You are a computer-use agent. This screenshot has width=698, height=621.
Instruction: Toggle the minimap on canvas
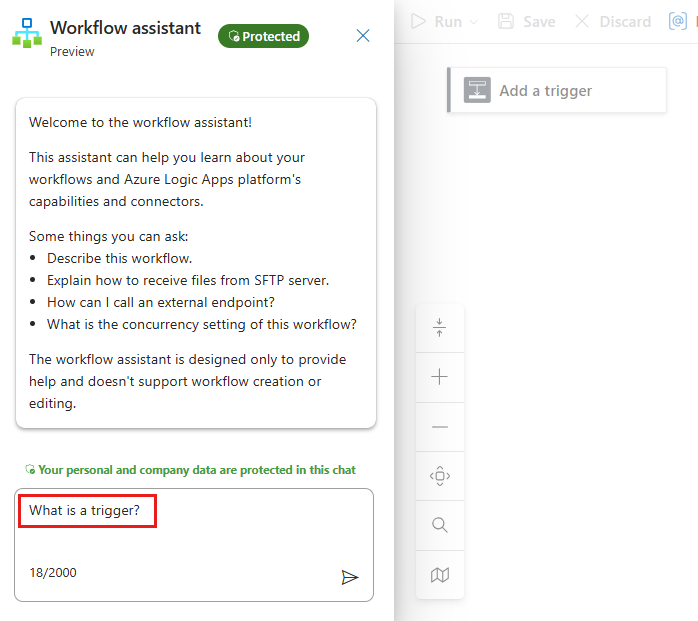439,575
